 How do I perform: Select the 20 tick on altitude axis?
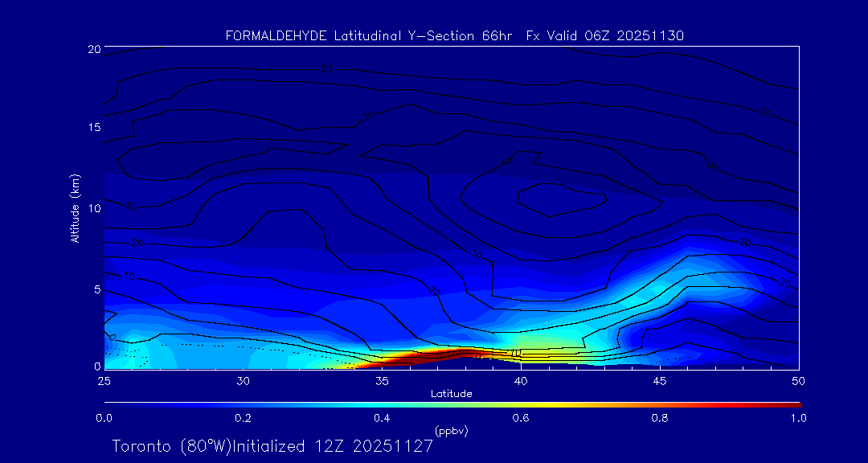[x=93, y=49]
